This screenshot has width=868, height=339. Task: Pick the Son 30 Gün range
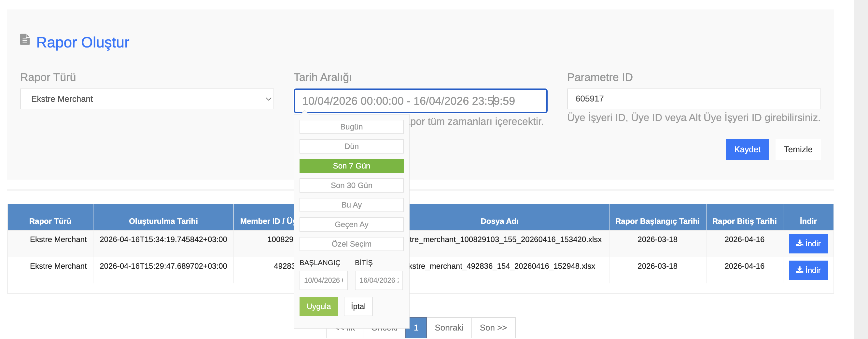351,185
